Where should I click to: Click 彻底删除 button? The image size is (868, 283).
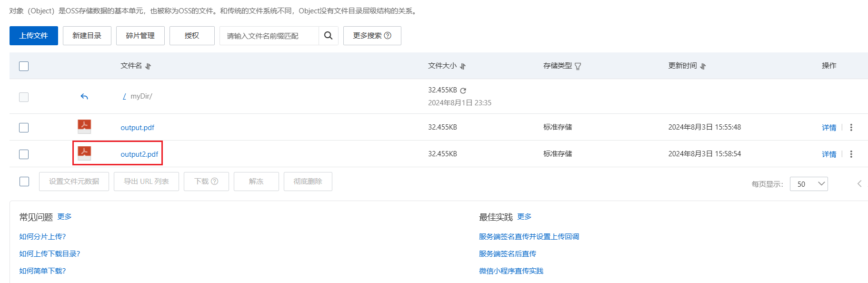pyautogui.click(x=308, y=182)
